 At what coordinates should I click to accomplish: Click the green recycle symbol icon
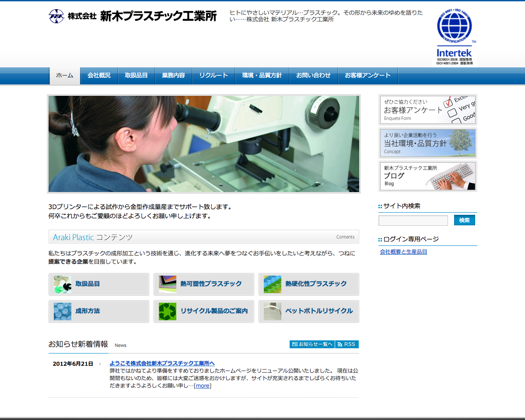pos(168,311)
